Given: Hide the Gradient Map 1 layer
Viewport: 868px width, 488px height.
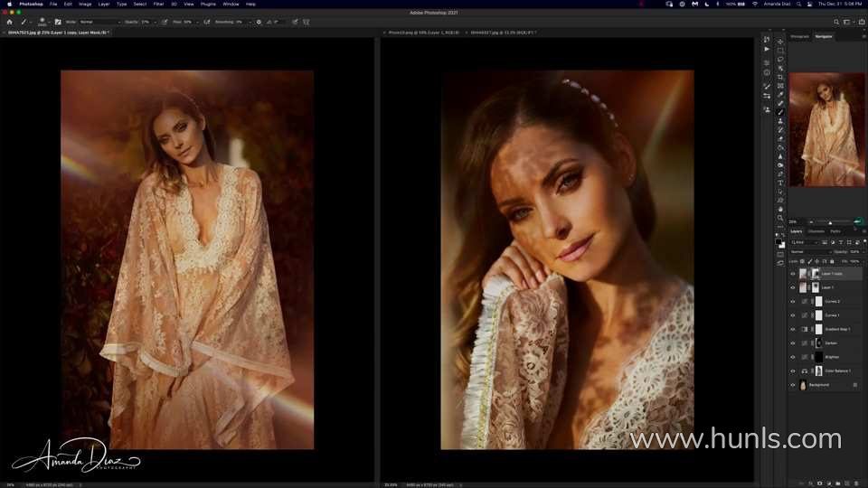Looking at the screenshot, I should coord(793,329).
